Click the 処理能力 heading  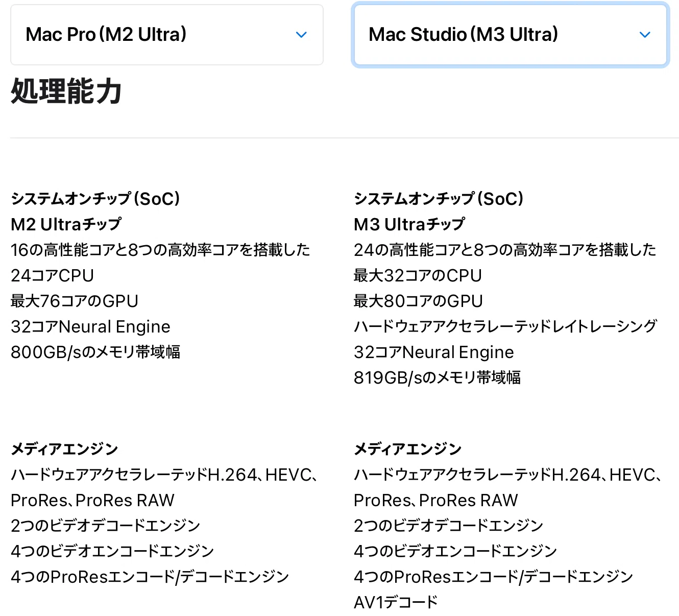click(66, 91)
